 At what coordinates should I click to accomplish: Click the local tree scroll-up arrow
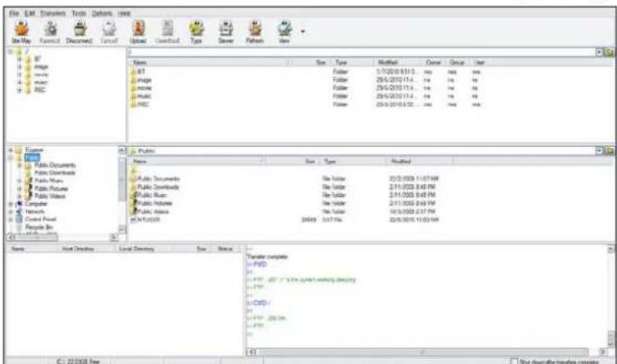(x=122, y=150)
